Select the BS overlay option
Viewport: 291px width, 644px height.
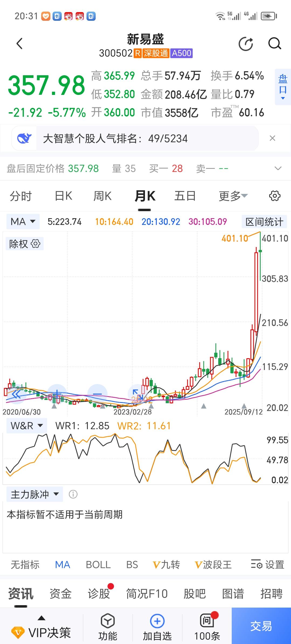point(132,564)
